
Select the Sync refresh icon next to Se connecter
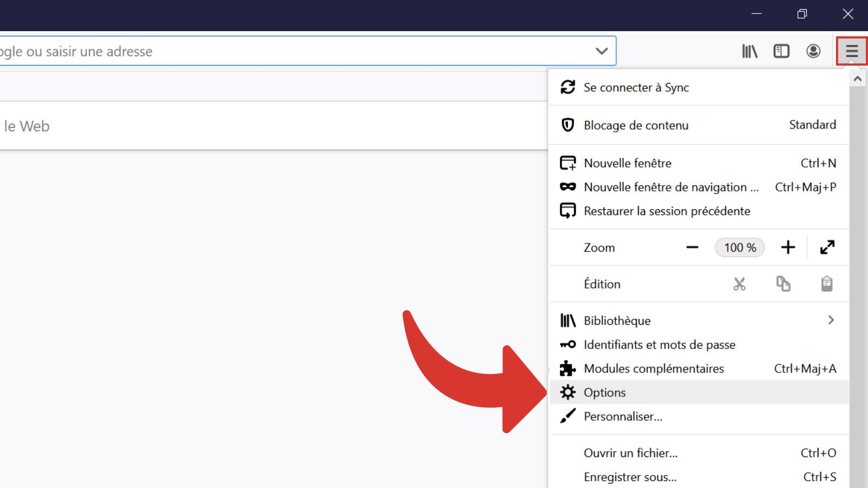[568, 86]
